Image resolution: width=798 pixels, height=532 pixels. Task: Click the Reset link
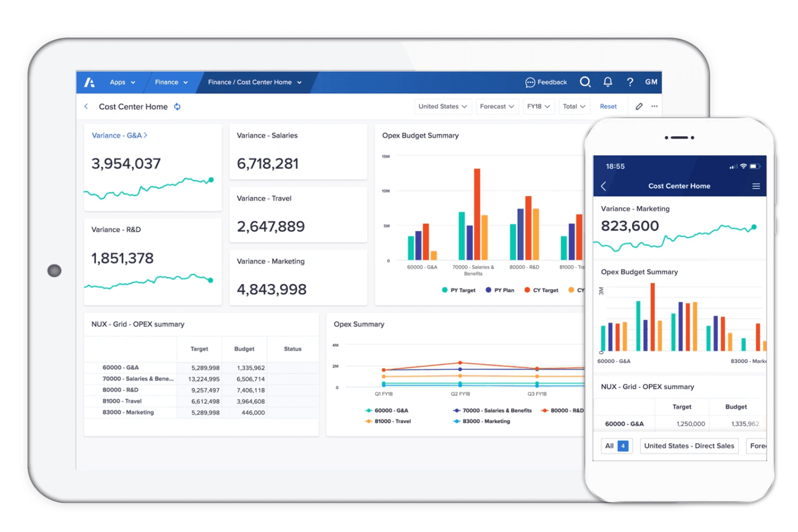pos(608,106)
